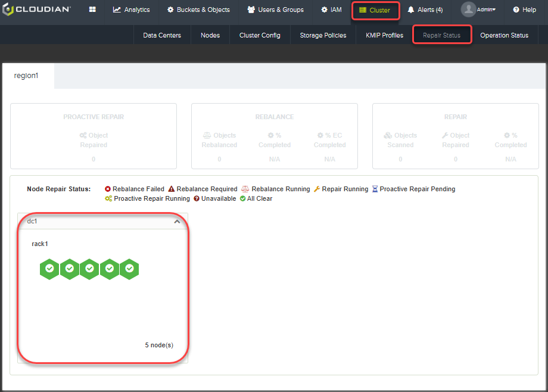This screenshot has width=548, height=392.
Task: Select the second green node hexagon
Action: [70, 269]
